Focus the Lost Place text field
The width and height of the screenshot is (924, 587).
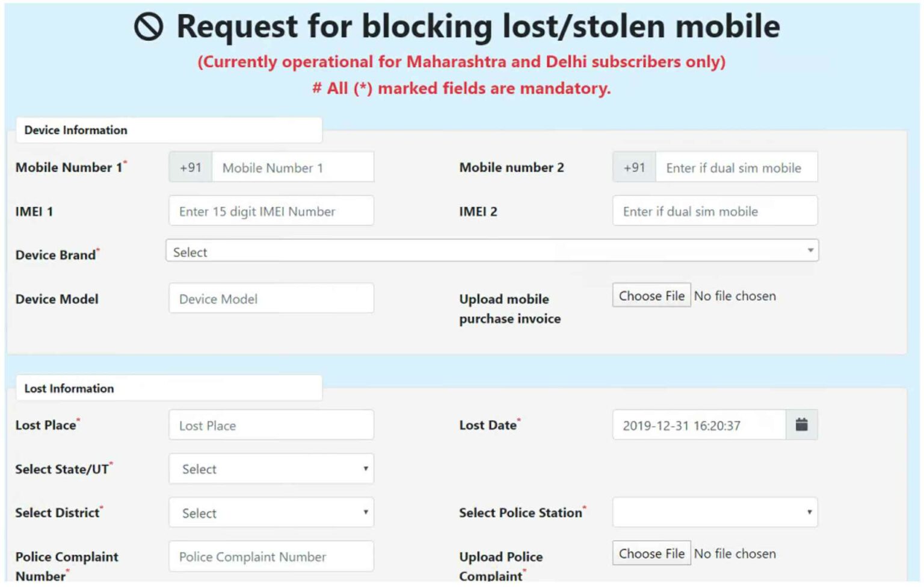[x=271, y=426]
